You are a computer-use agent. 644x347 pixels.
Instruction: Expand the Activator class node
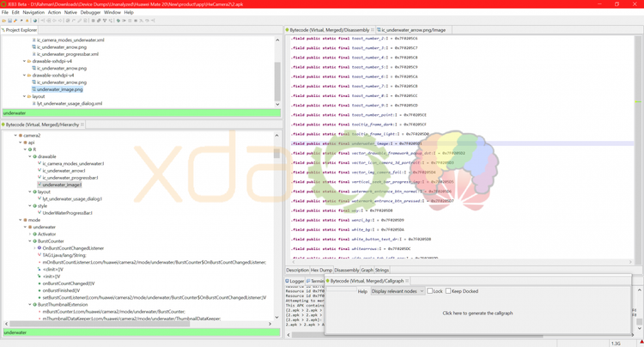tap(30, 234)
